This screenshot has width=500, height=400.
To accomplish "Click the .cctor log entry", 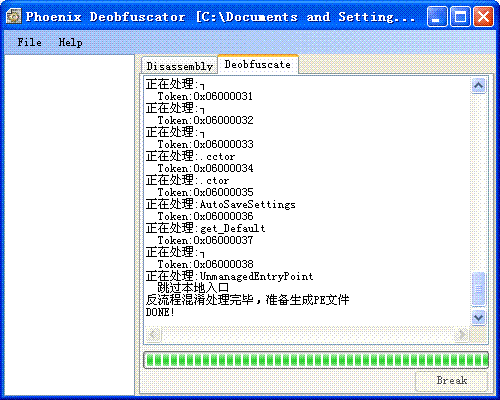I will [x=190, y=156].
